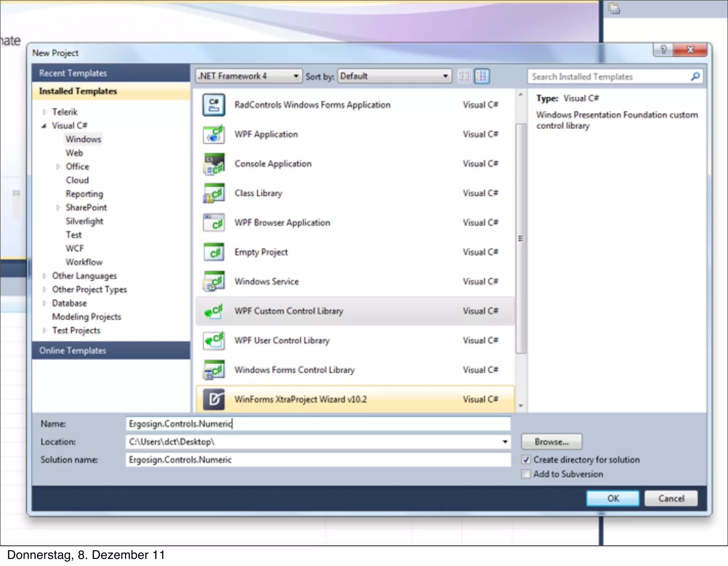Viewport: 728px width, 566px height.
Task: Click the Solution name input field
Action: tap(318, 460)
